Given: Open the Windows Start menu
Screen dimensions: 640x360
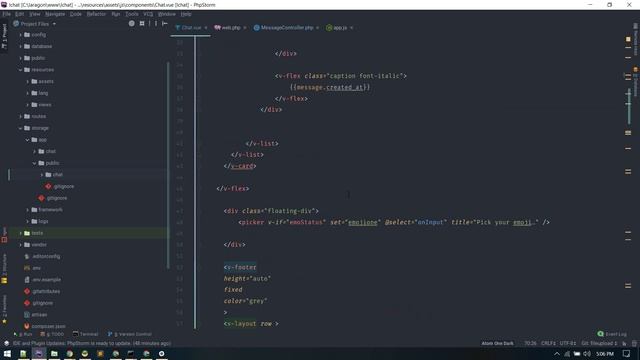Looking at the screenshot, I should tap(7, 354).
